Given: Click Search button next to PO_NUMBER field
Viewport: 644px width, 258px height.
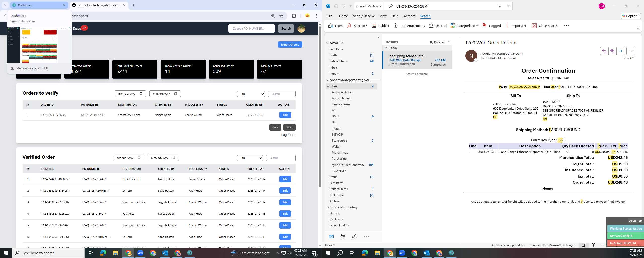Looking at the screenshot, I should (286, 28).
